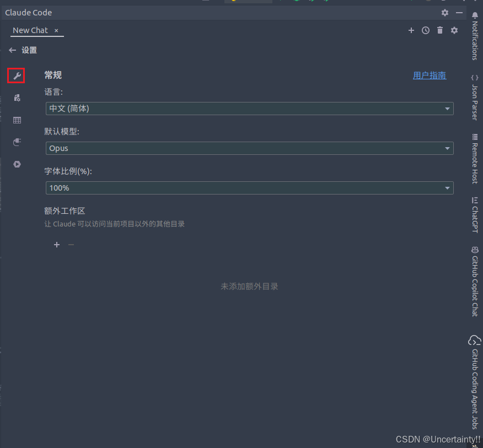Open the Remote Host side panel
This screenshot has width=483, height=448.
pos(475,159)
